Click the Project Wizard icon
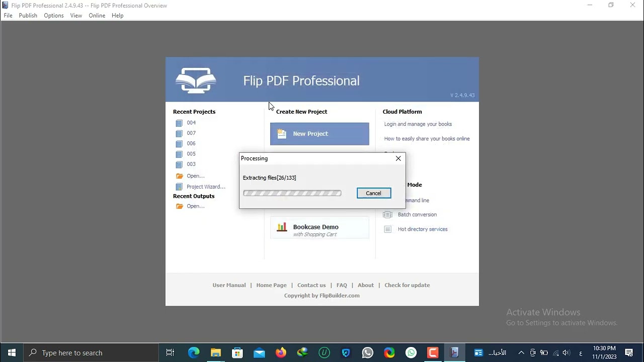This screenshot has width=644, height=362. pos(179,187)
